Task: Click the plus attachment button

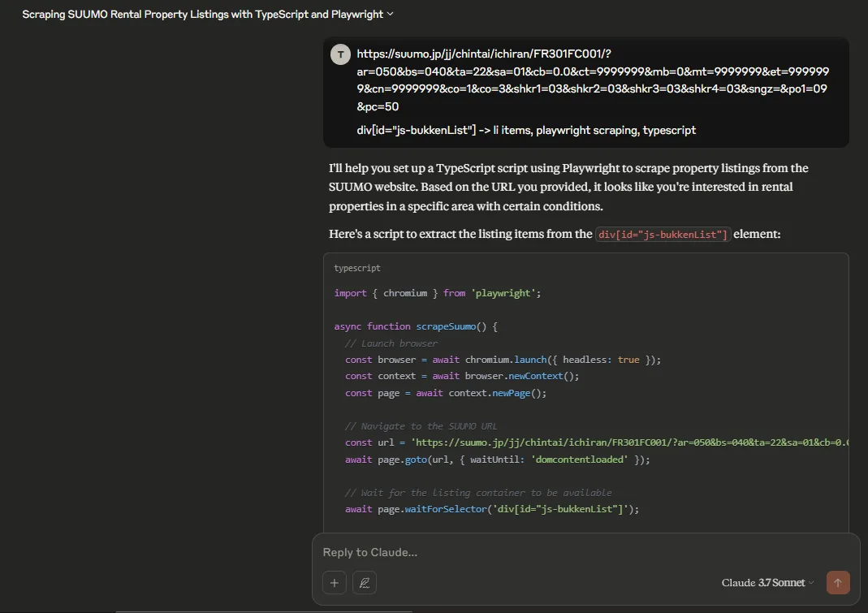Action: click(334, 583)
